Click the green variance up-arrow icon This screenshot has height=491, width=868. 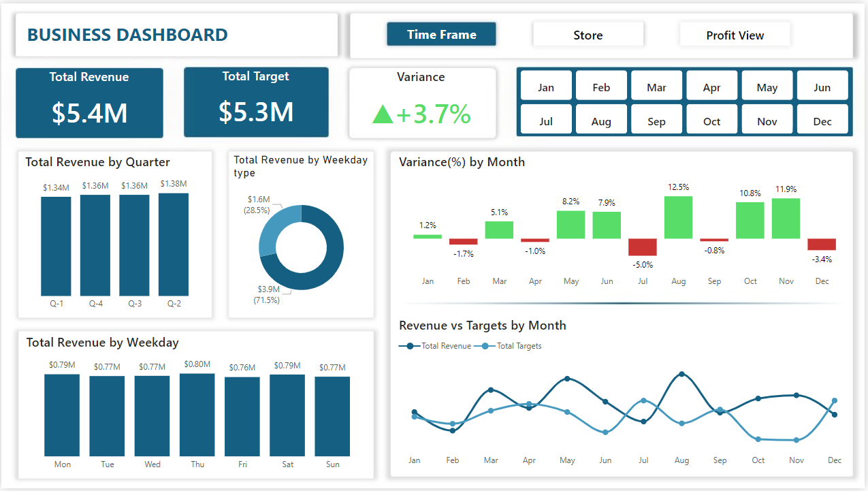[383, 114]
